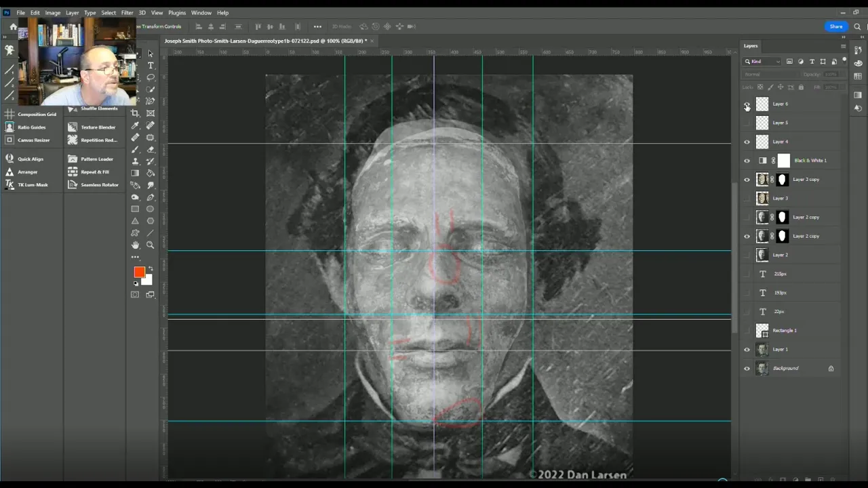
Task: Open more align options (three dots) in options bar
Action: 317,26
